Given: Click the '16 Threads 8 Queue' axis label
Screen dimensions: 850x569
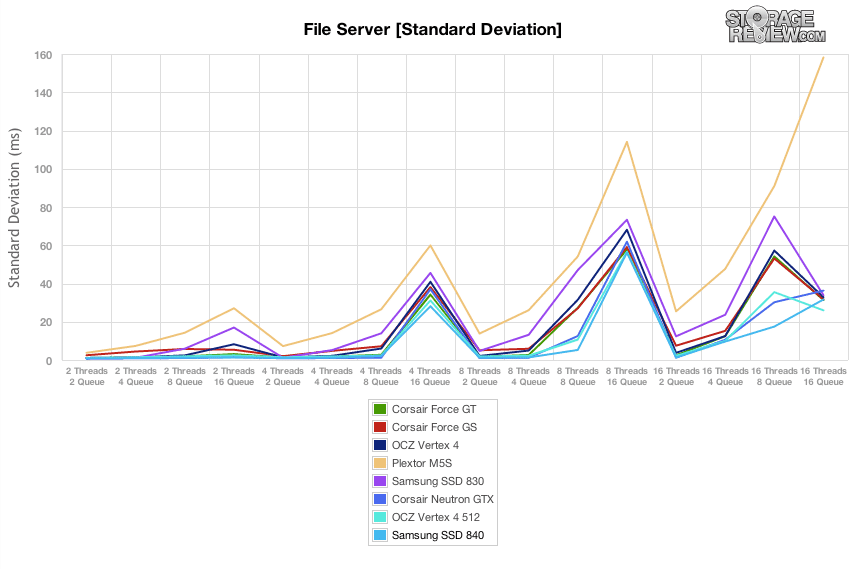Looking at the screenshot, I should (x=774, y=377).
